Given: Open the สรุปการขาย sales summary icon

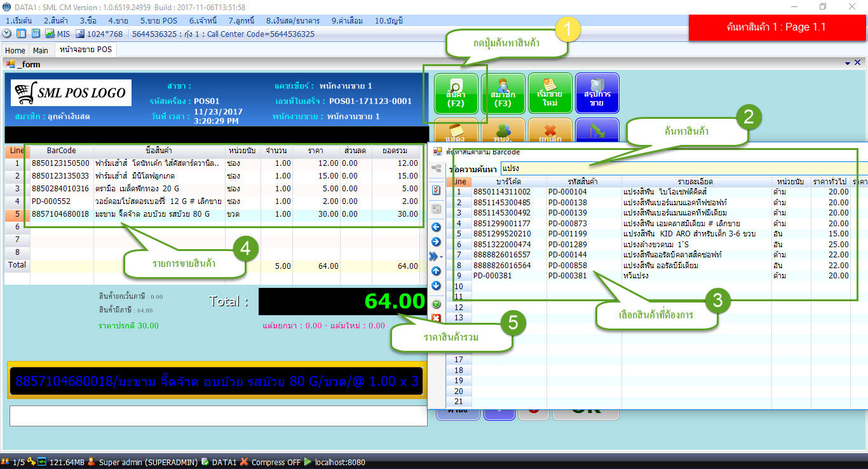Looking at the screenshot, I should pos(597,93).
